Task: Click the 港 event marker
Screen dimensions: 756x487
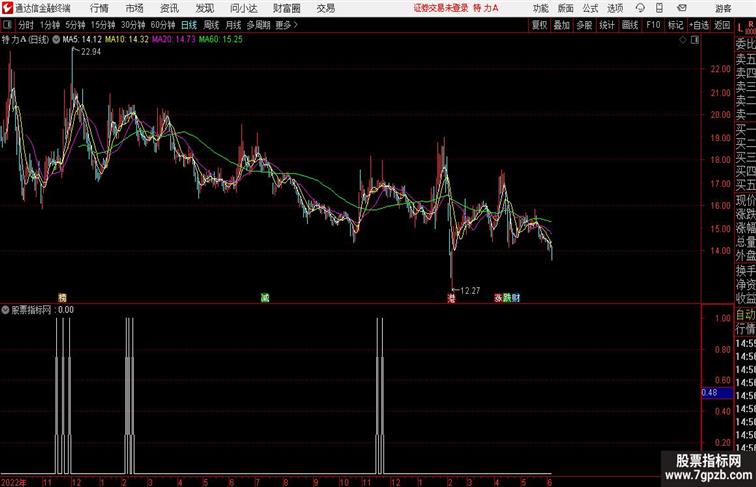Action: pos(451,298)
